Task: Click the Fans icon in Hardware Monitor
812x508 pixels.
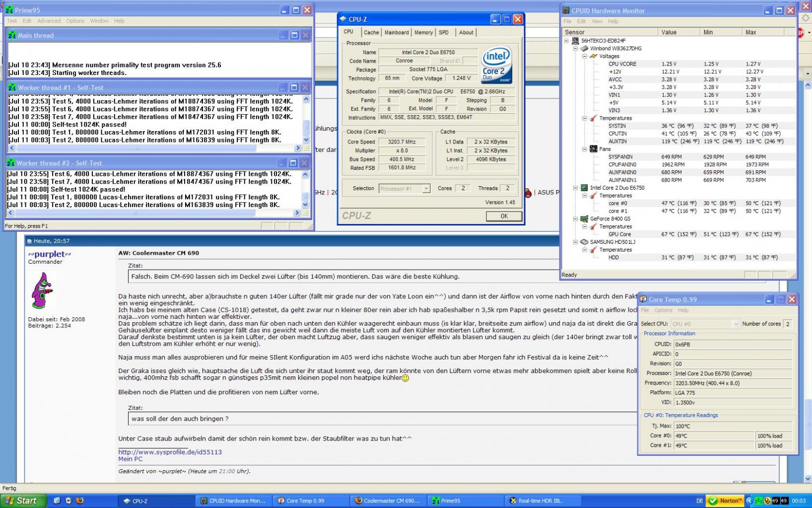Action: point(593,149)
